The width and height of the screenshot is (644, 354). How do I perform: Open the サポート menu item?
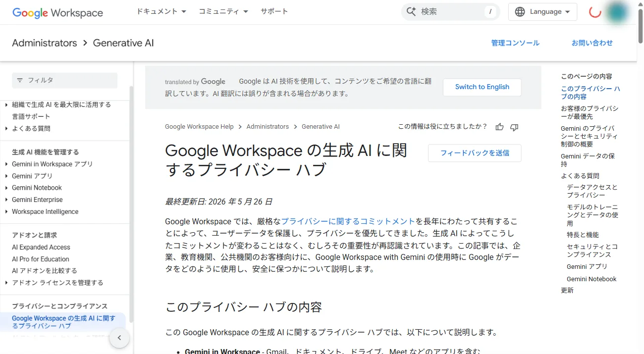[274, 11]
